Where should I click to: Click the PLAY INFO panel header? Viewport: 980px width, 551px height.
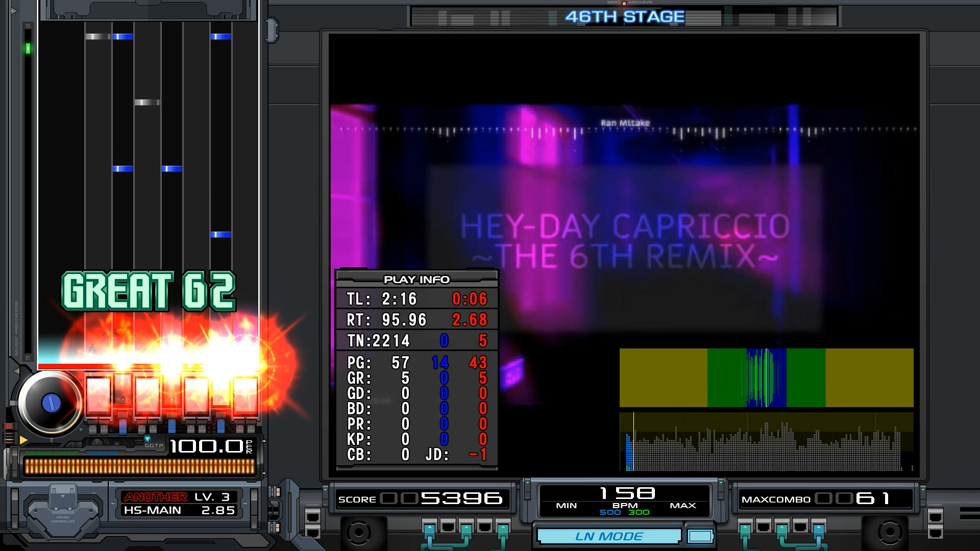(x=416, y=280)
